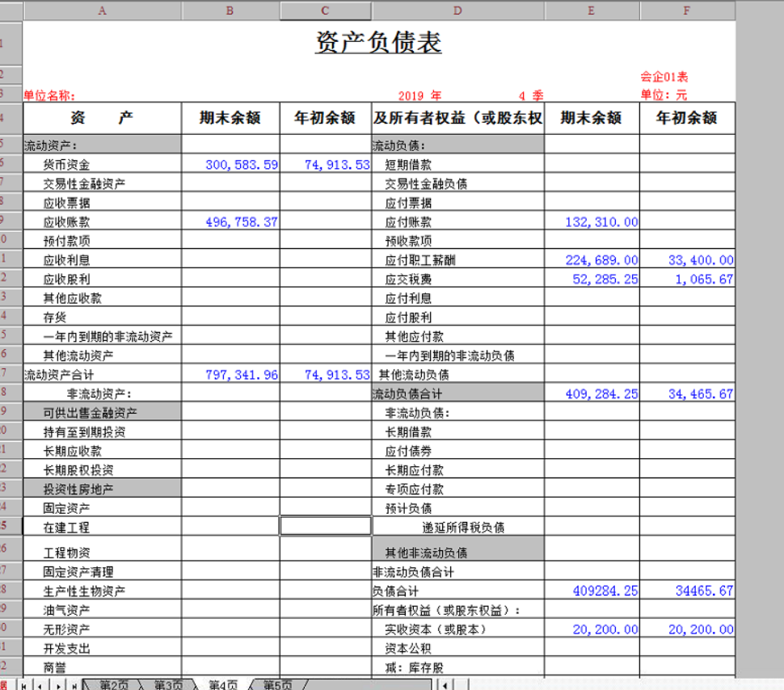Click the 商誉 label

point(54,667)
